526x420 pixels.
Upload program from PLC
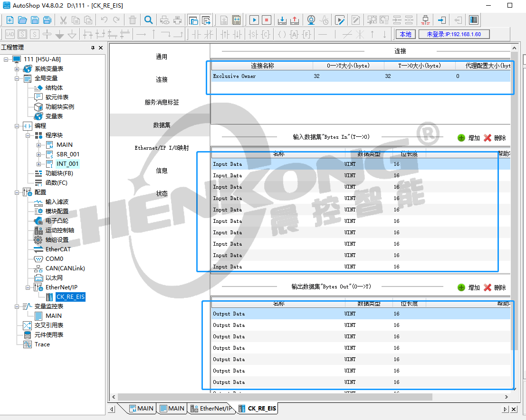pyautogui.click(x=295, y=20)
